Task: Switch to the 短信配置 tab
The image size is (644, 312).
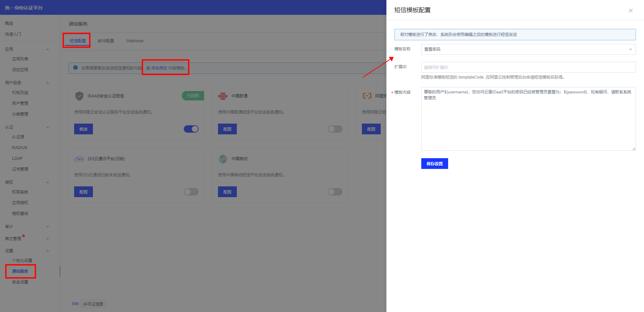Action: point(78,41)
